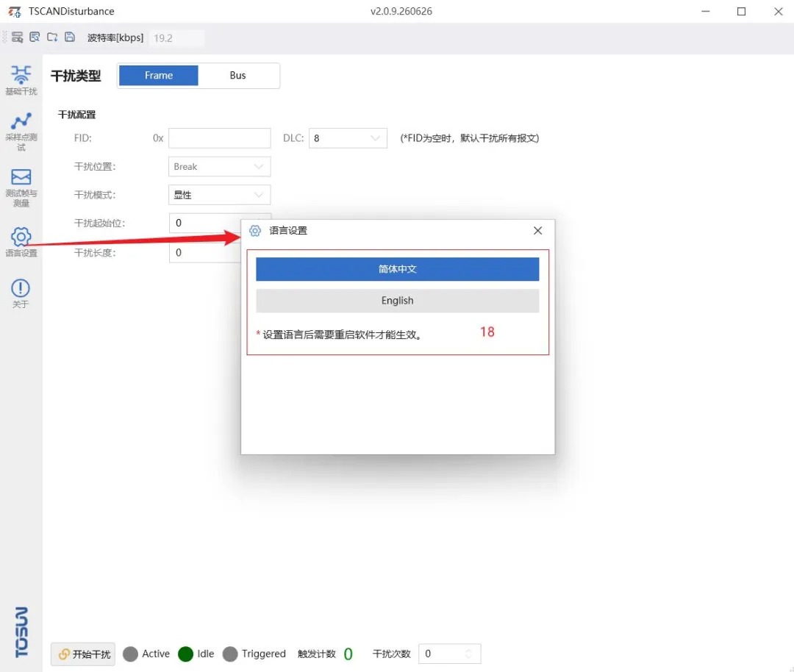Open the 基础干扰 sidebar page

[x=21, y=80]
